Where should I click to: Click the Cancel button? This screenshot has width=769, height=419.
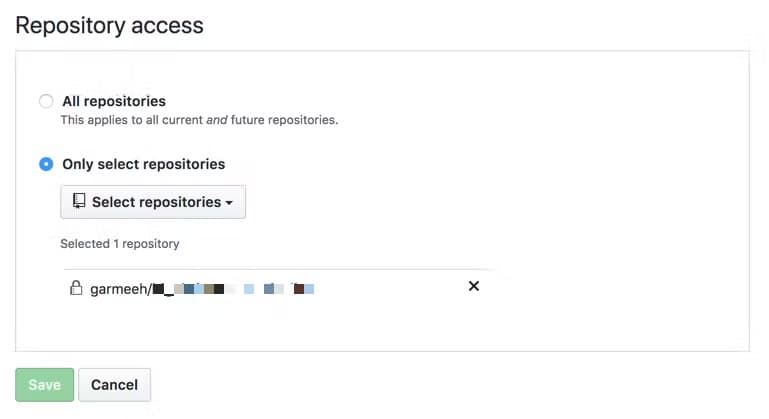pyautogui.click(x=114, y=385)
